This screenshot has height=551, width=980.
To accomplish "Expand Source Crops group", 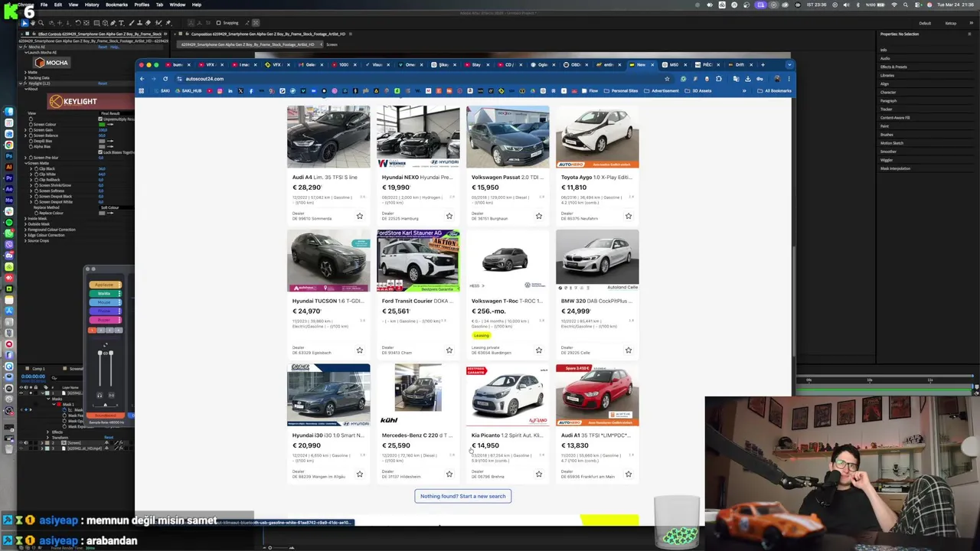I will click(25, 241).
